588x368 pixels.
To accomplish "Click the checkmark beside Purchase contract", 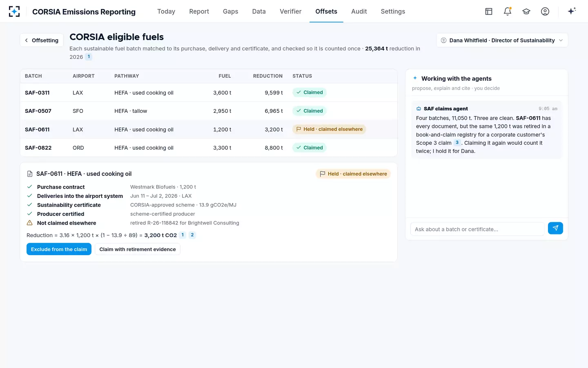I will [x=30, y=187].
